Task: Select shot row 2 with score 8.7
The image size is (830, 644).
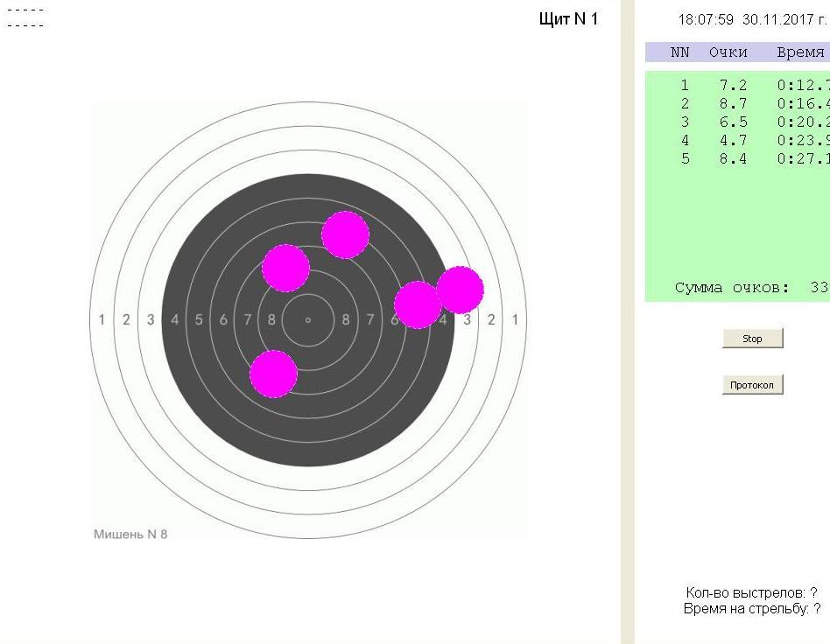Action: pyautogui.click(x=735, y=104)
